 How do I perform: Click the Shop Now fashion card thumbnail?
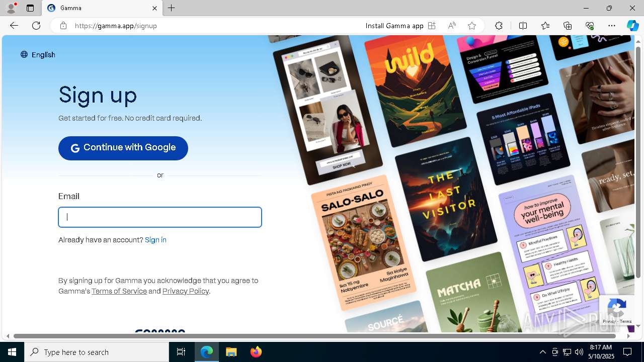pos(328,110)
